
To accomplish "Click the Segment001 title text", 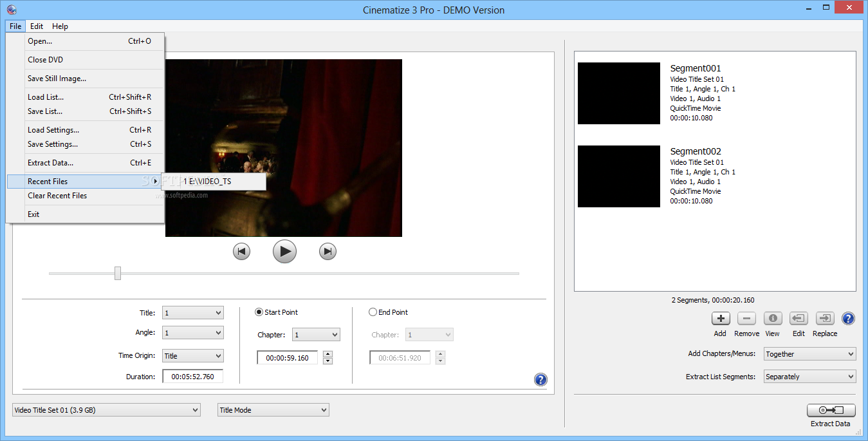I will coord(696,68).
